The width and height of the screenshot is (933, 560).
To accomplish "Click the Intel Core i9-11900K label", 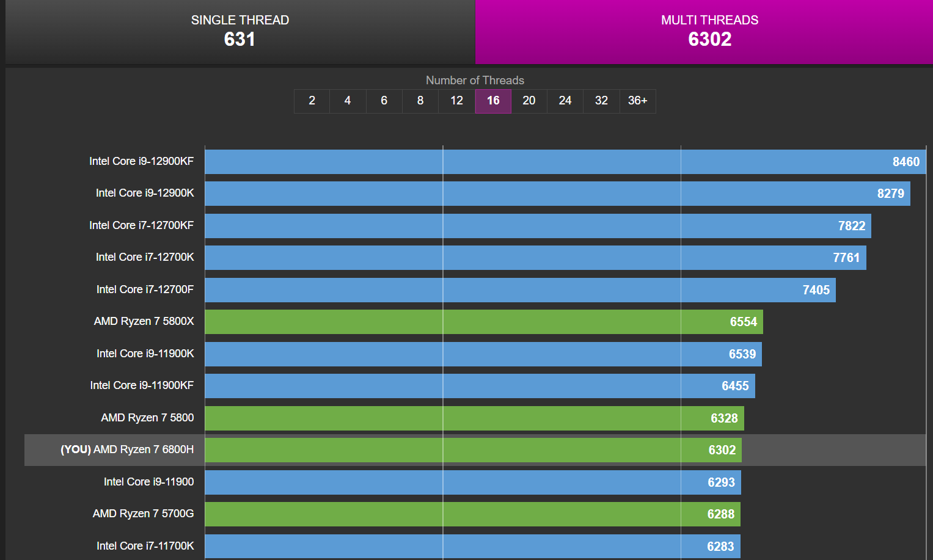I will click(x=145, y=354).
